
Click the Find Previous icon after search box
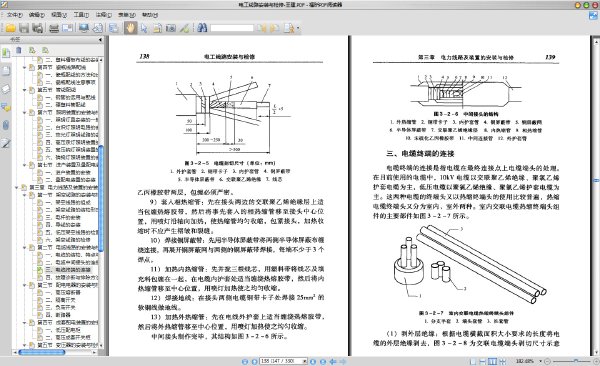[x=261, y=28]
